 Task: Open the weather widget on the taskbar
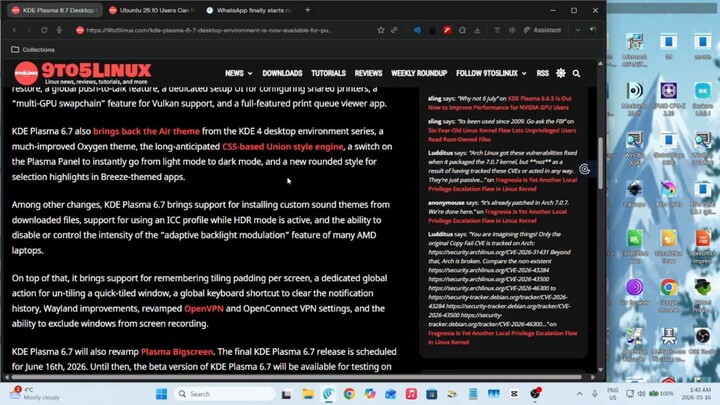[x=36, y=393]
